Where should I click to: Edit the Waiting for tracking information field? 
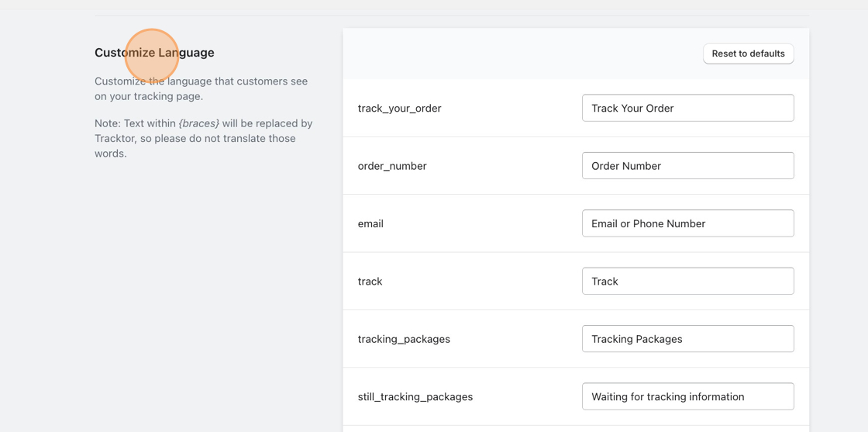click(x=688, y=396)
